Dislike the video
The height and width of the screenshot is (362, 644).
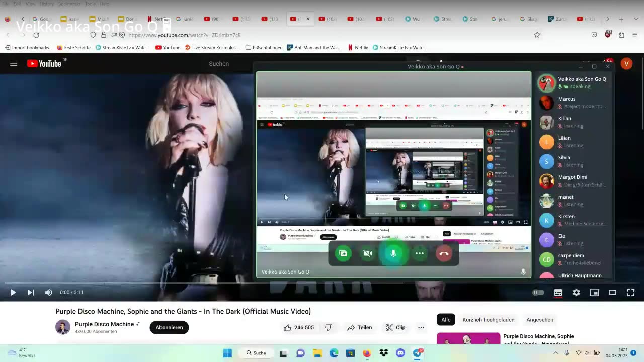click(x=329, y=327)
